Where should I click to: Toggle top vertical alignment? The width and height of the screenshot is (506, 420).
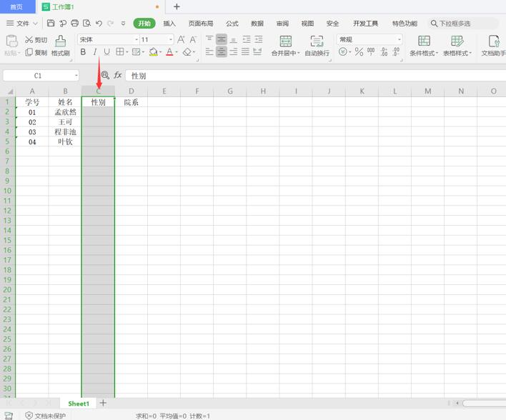(x=209, y=39)
